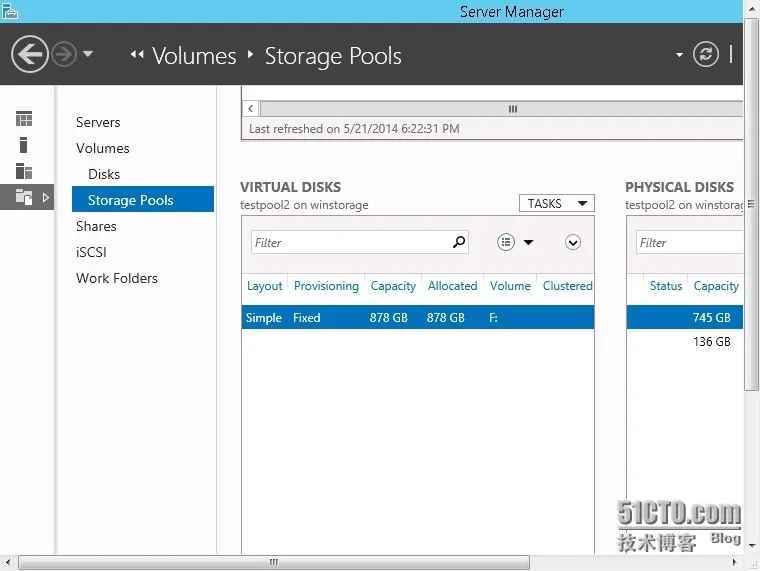Sort Virtual Disks by Volume column
Screen dimensions: 760x571
(510, 286)
